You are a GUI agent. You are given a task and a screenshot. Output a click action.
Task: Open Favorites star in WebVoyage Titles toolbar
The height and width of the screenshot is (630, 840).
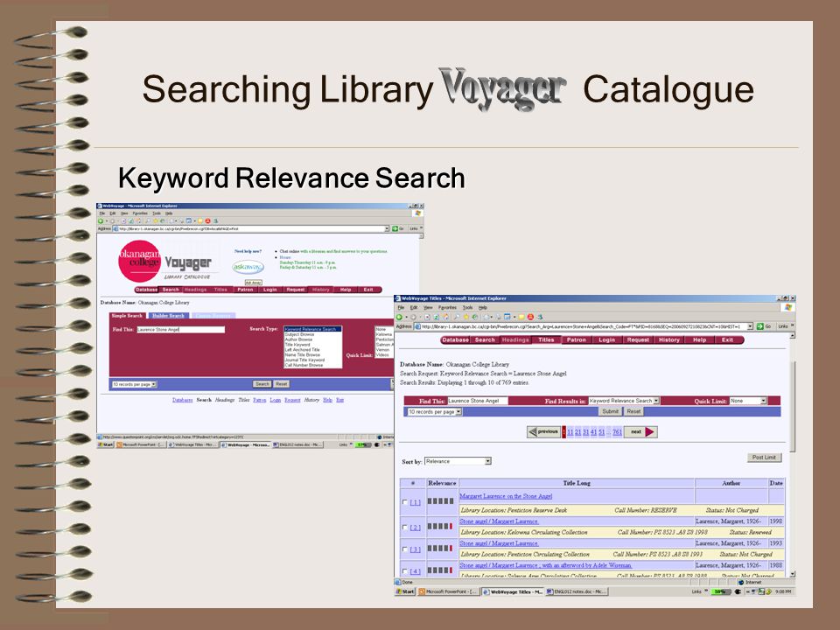click(466, 317)
